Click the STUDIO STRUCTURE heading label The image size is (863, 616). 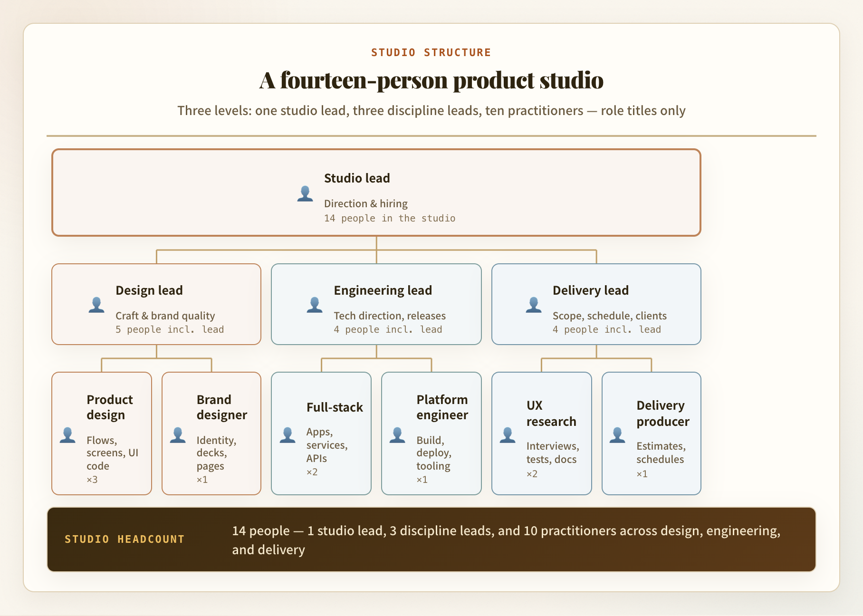pos(431,52)
